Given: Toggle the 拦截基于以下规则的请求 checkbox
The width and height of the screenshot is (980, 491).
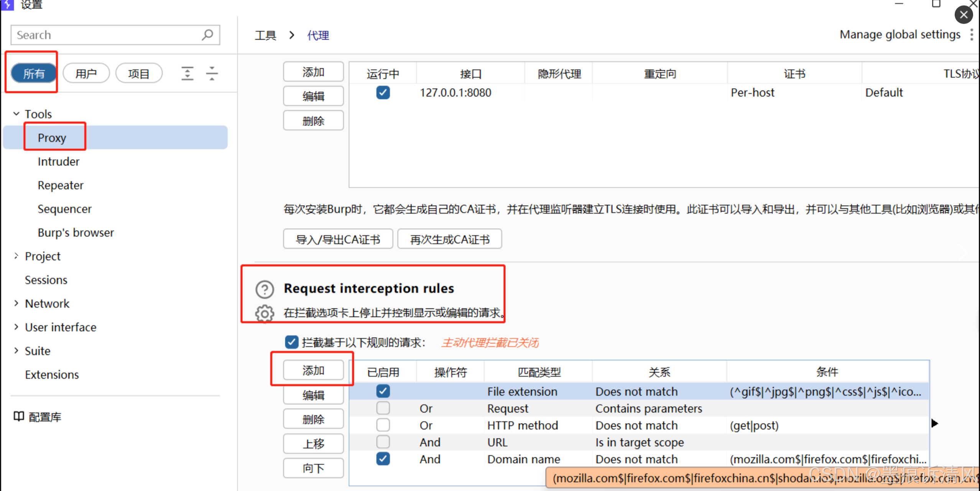Looking at the screenshot, I should [291, 342].
